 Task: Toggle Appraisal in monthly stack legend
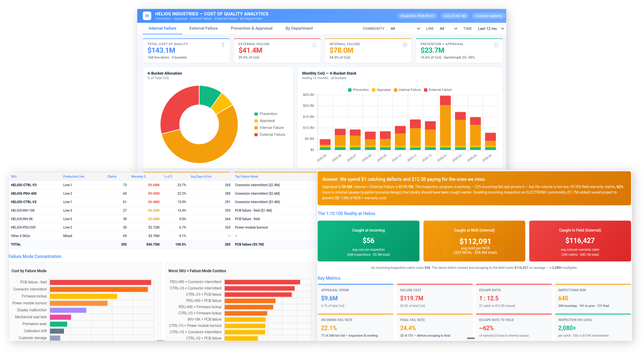pyautogui.click(x=381, y=90)
